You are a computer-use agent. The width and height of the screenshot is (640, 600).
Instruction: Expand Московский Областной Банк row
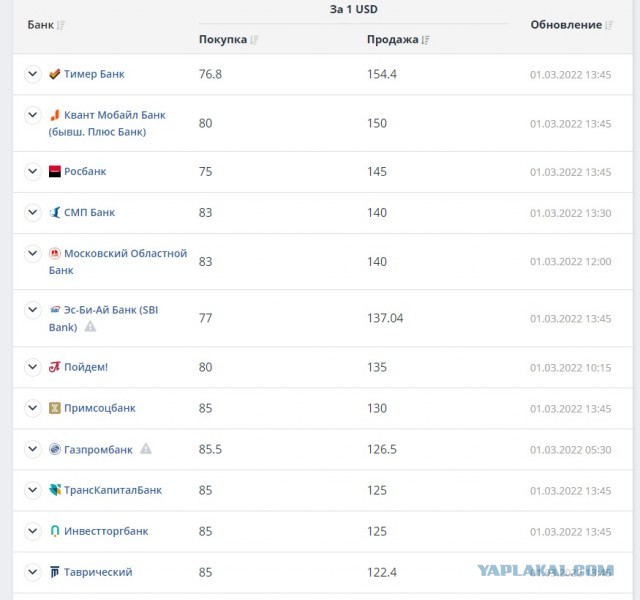pyautogui.click(x=33, y=253)
